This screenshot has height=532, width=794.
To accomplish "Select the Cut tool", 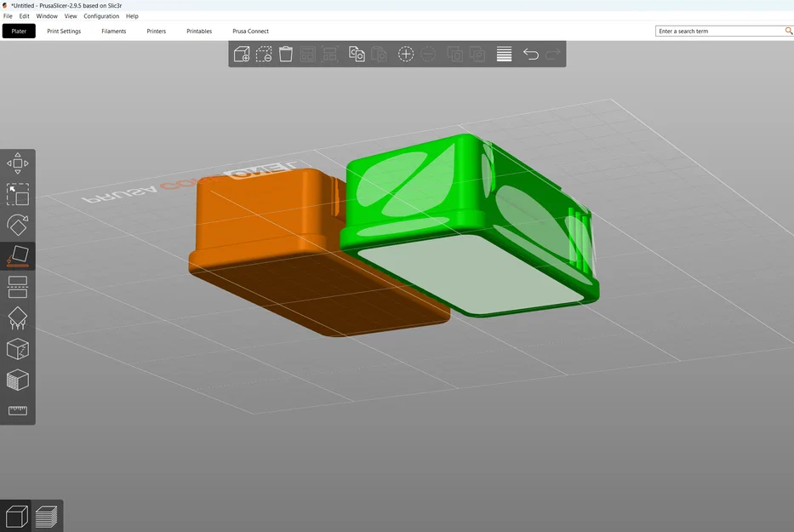I will (x=18, y=288).
